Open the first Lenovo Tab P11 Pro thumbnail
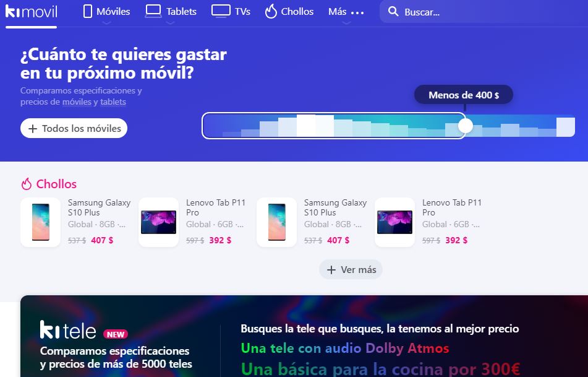The height and width of the screenshot is (377, 588). [x=159, y=222]
